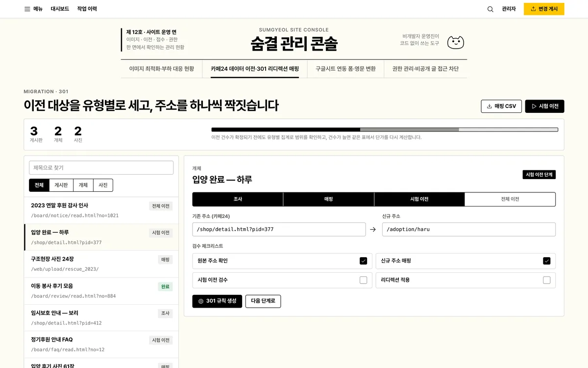This screenshot has width=588, height=368.
Task: Open the hamburger 메뉴 icon
Action: point(27,9)
